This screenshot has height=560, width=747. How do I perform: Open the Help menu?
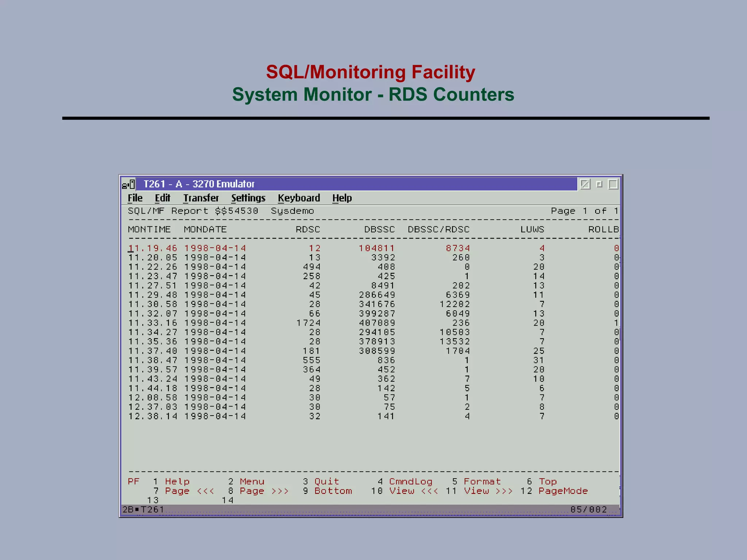[x=342, y=198]
